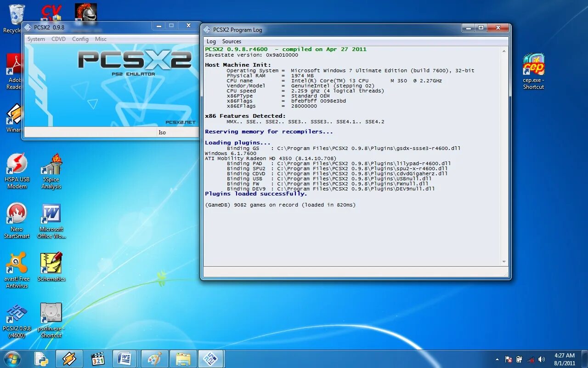
Task: Click the power plug tray icon
Action: pyautogui.click(x=519, y=359)
